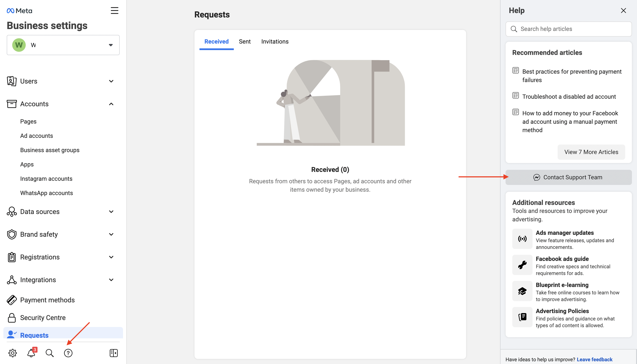
Task: Click article icon beside payment failures
Action: click(x=516, y=70)
